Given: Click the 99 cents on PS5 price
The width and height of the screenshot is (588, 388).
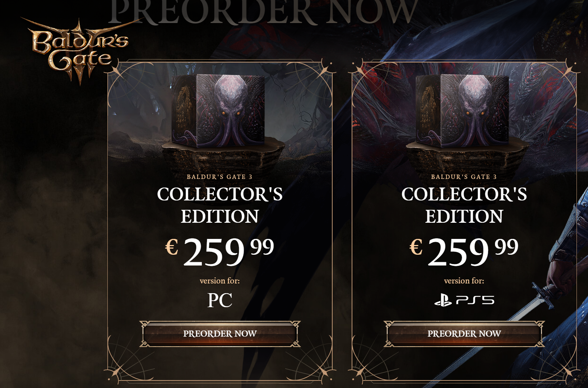Looking at the screenshot, I should (x=506, y=247).
